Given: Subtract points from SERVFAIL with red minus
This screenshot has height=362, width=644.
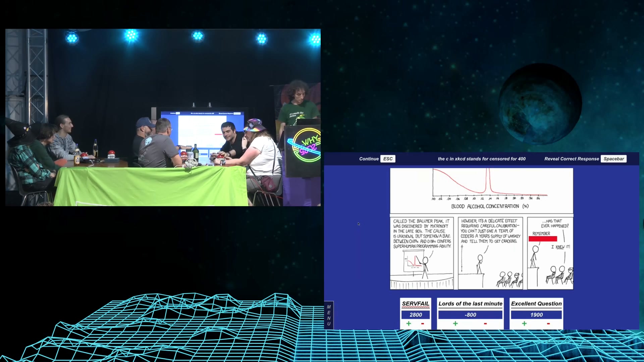Looking at the screenshot, I should (423, 323).
